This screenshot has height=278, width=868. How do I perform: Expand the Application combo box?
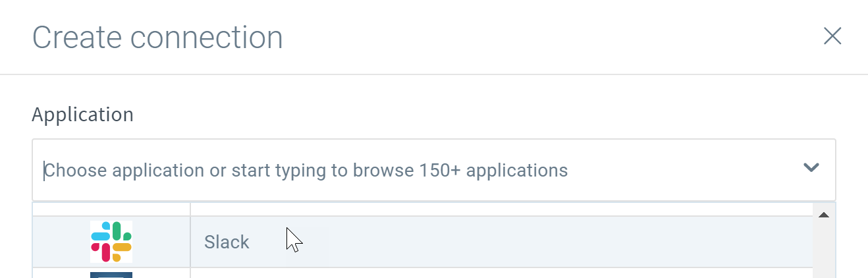point(433,170)
